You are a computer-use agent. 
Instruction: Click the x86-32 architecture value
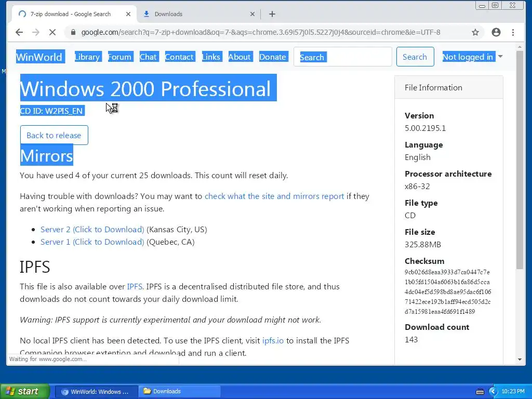tap(417, 187)
